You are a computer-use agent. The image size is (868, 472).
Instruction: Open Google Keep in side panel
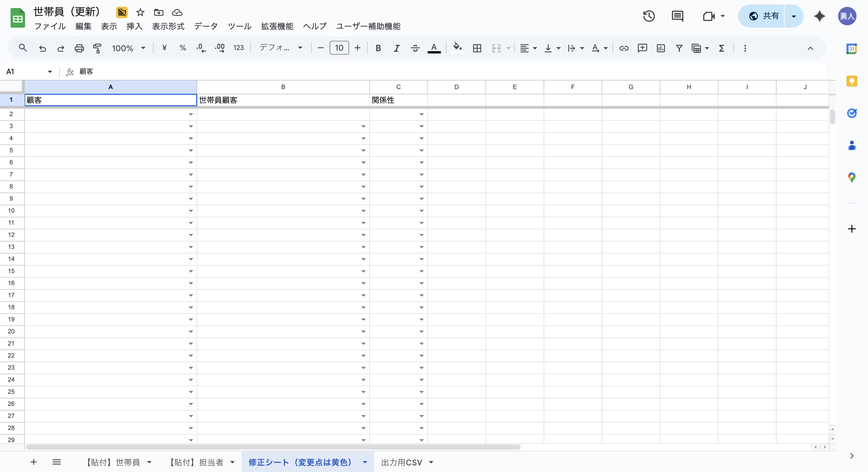[852, 81]
